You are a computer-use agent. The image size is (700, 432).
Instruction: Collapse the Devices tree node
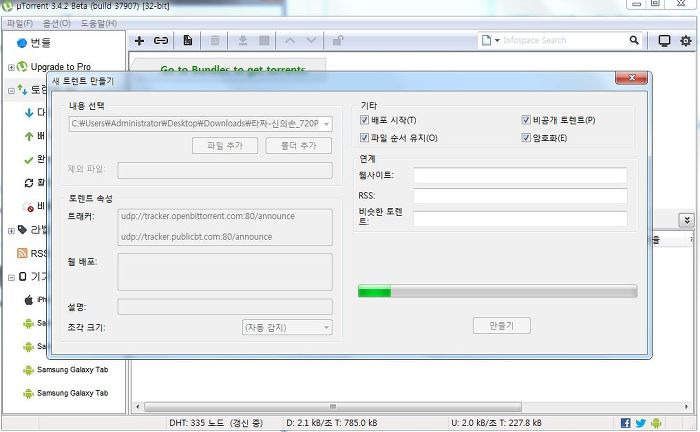point(11,278)
